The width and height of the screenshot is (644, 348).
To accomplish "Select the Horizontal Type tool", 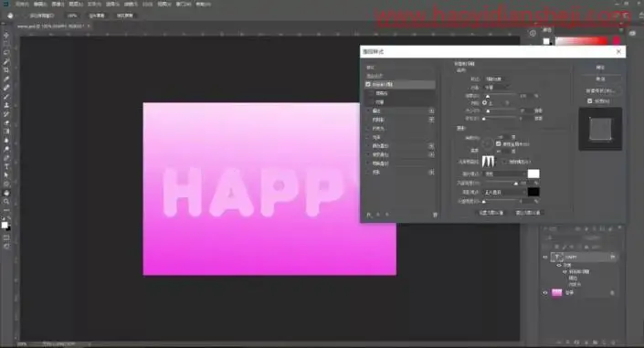I will point(6,166).
